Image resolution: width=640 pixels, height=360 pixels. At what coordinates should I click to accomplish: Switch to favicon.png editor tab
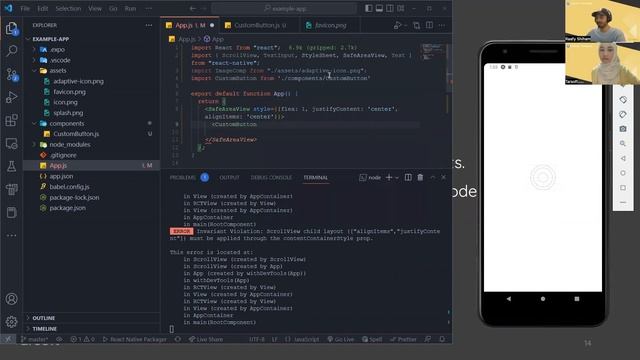[330, 25]
